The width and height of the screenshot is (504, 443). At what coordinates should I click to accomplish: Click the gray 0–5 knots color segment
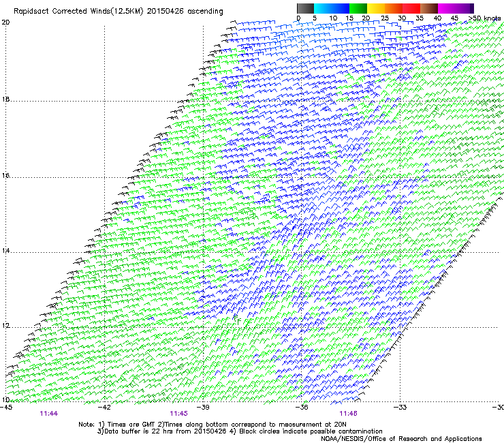click(x=305, y=8)
